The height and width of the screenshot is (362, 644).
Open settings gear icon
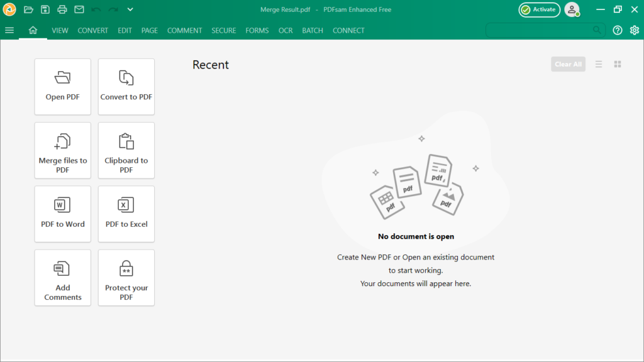pos(635,30)
